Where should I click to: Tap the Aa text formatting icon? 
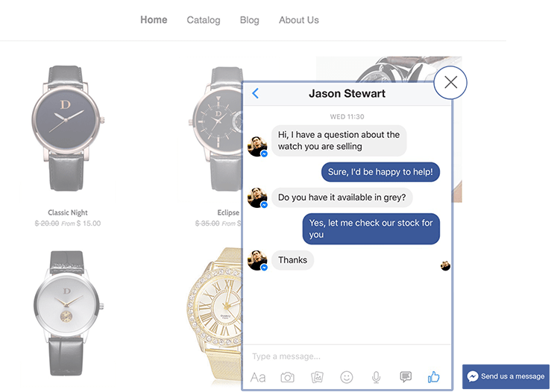pyautogui.click(x=258, y=377)
